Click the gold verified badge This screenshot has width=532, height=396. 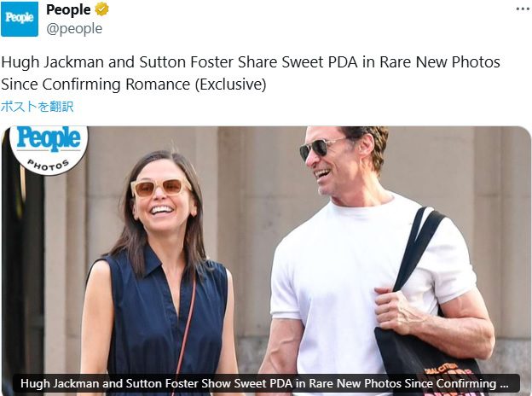click(101, 9)
